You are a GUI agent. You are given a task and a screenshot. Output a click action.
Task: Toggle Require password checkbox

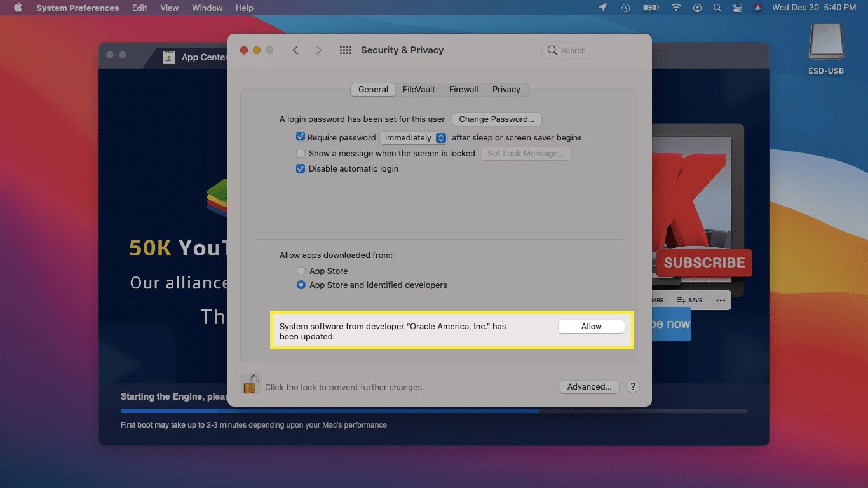(x=301, y=137)
